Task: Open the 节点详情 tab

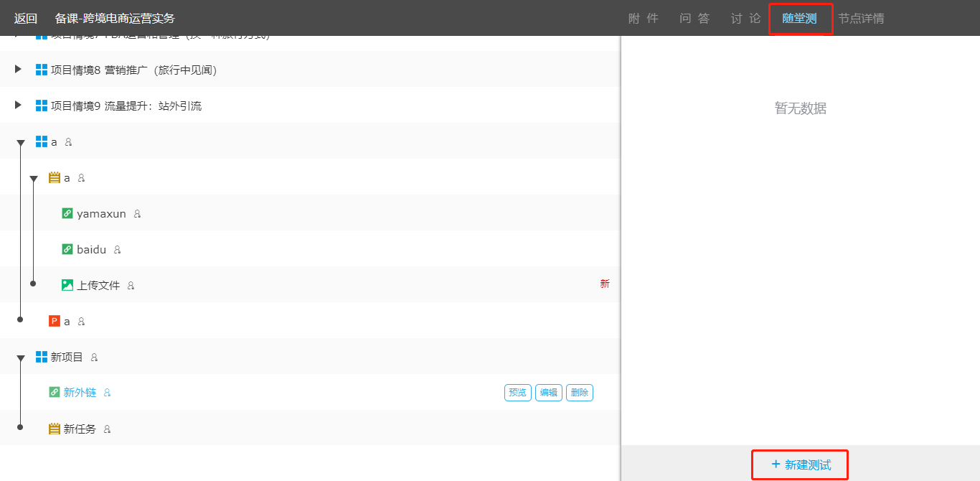Action: 862,19
